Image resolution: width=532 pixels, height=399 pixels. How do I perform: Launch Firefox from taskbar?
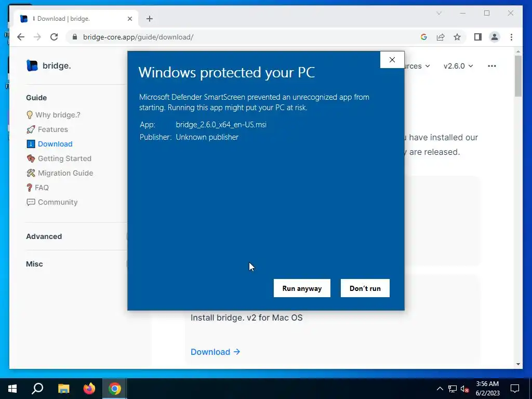click(89, 389)
